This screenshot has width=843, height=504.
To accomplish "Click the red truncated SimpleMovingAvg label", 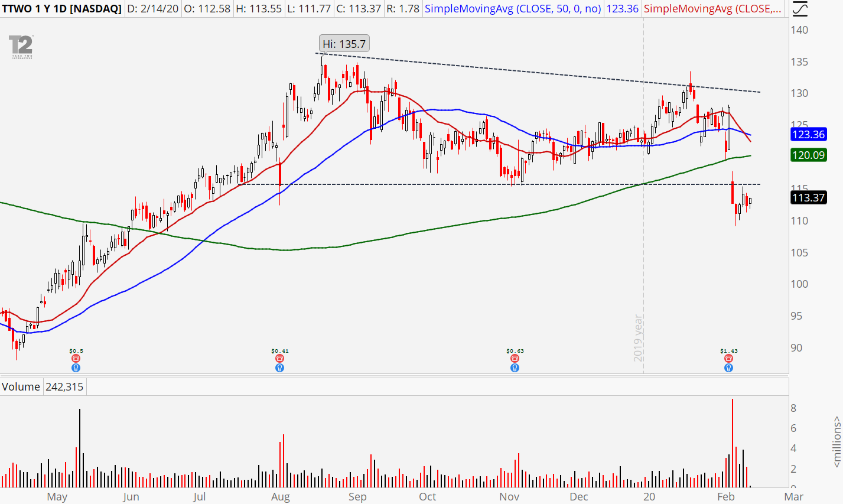I will 713,9.
